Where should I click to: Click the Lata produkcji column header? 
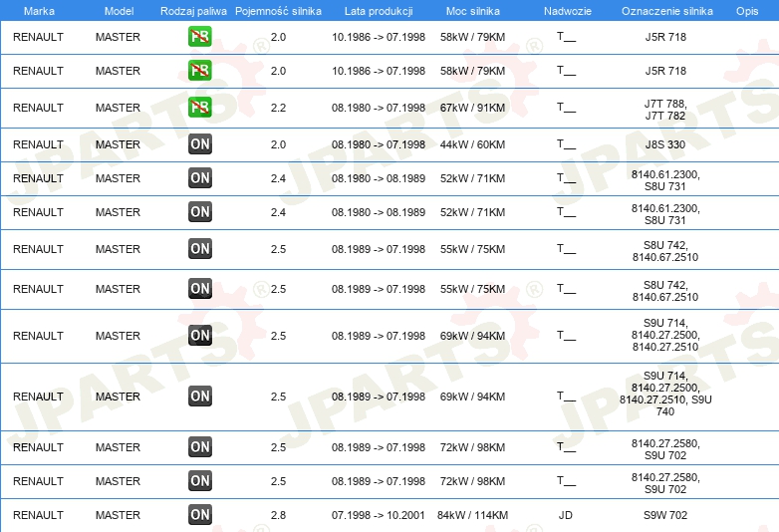(x=379, y=11)
